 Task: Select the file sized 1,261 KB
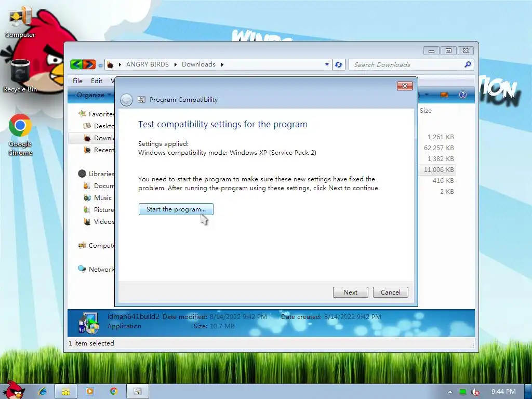[441, 137]
